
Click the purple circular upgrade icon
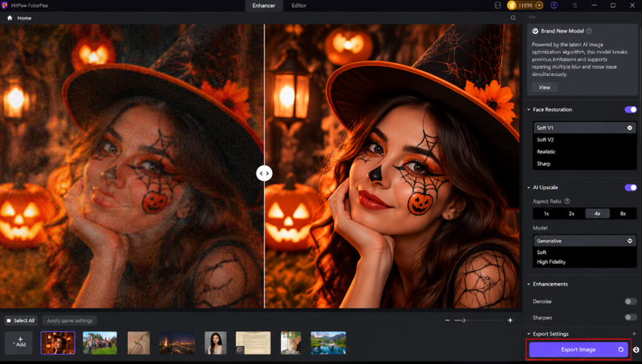click(554, 6)
